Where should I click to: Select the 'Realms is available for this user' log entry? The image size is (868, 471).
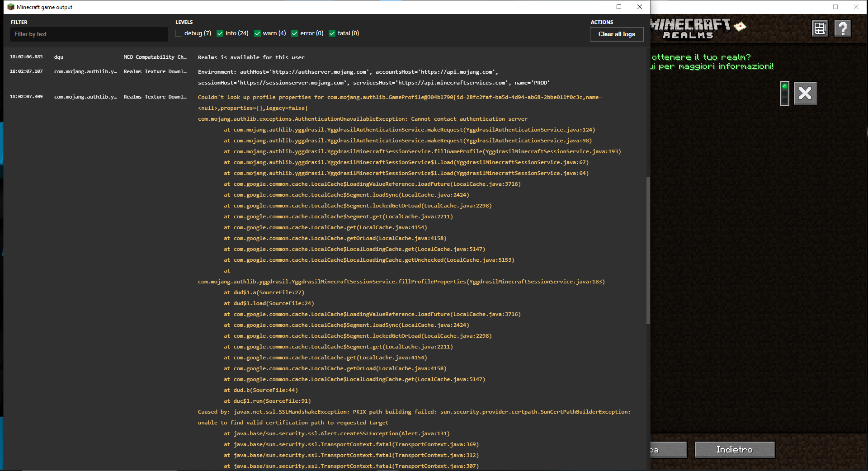click(251, 57)
